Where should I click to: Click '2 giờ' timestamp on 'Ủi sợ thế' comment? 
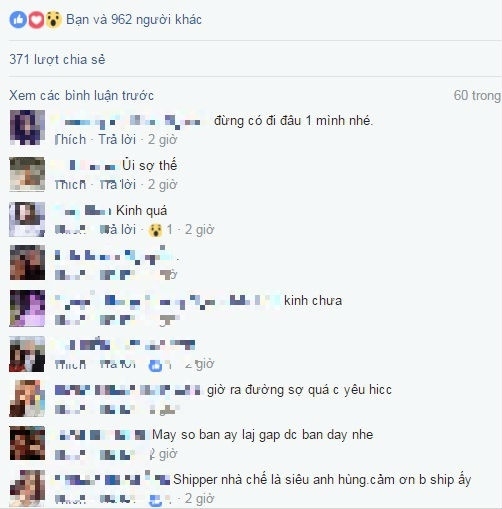(162, 184)
